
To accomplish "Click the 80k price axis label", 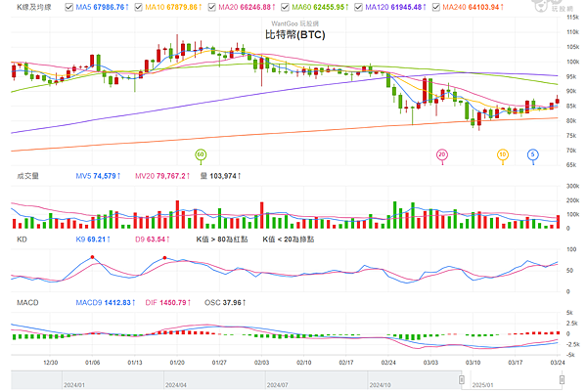I will point(571,121).
